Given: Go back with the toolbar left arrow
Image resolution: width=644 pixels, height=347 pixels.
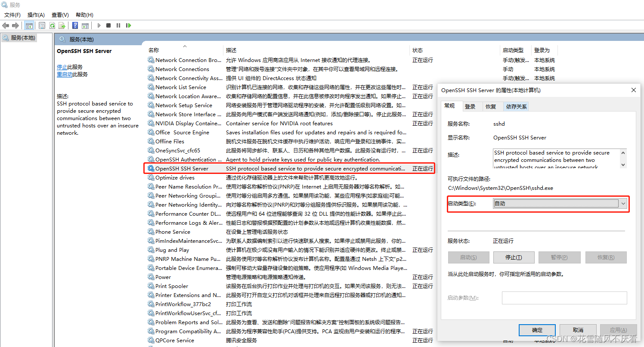Looking at the screenshot, I should coord(6,25).
